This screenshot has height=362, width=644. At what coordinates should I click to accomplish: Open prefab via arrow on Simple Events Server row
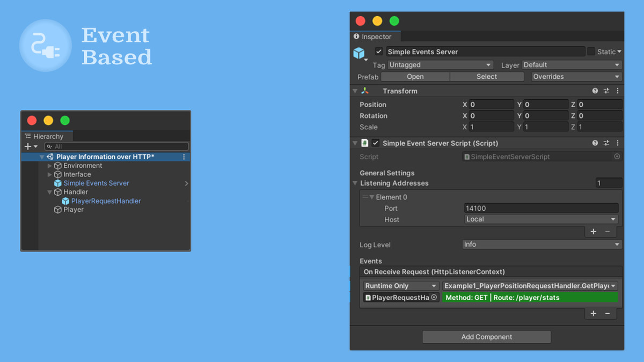[186, 183]
